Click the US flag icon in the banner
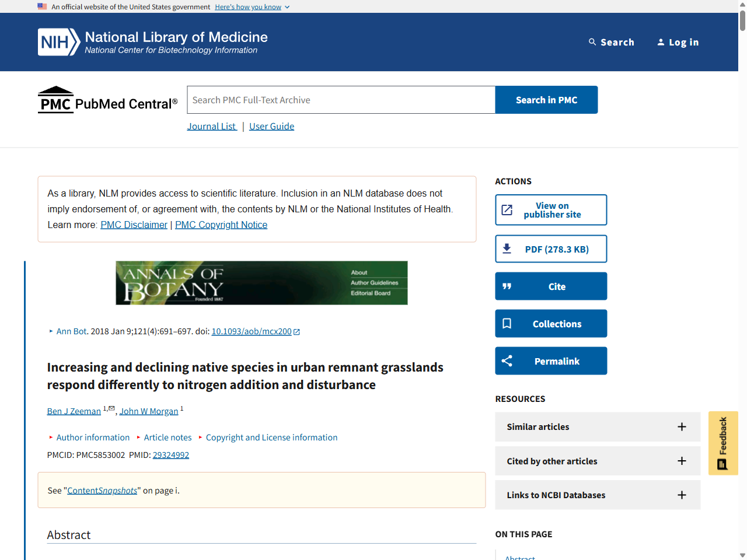 tap(41, 6)
